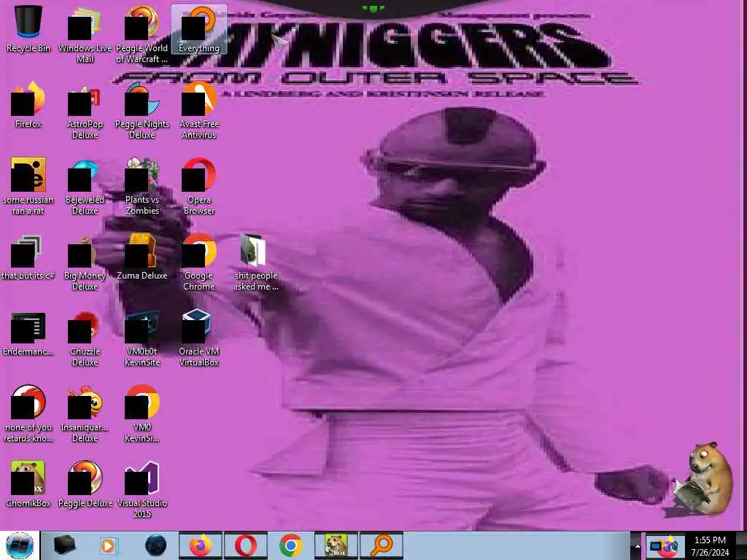Image resolution: width=747 pixels, height=560 pixels.
Task: Open Insaniquarium Deluxe desktop shortcut
Action: pos(85,413)
